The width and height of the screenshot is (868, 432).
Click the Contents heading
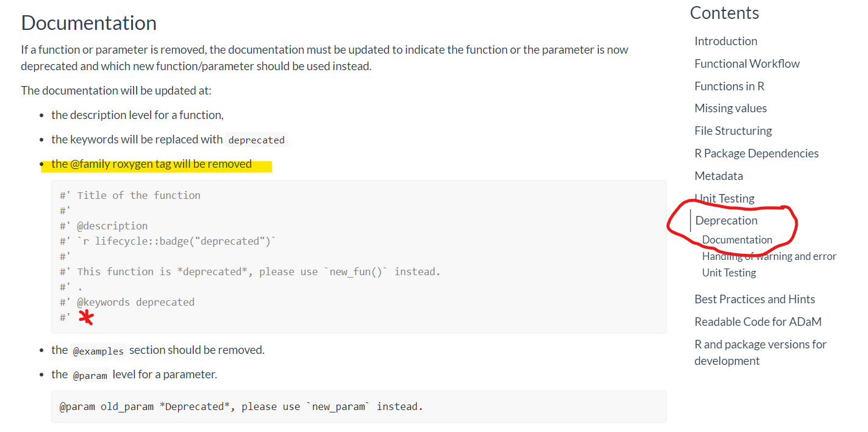724,12
